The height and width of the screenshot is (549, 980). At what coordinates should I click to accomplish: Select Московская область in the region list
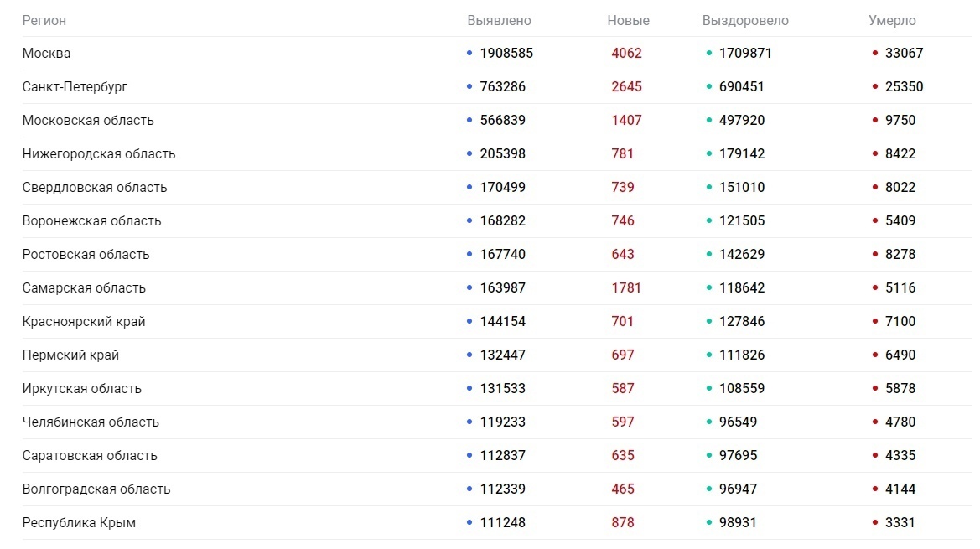[88, 120]
